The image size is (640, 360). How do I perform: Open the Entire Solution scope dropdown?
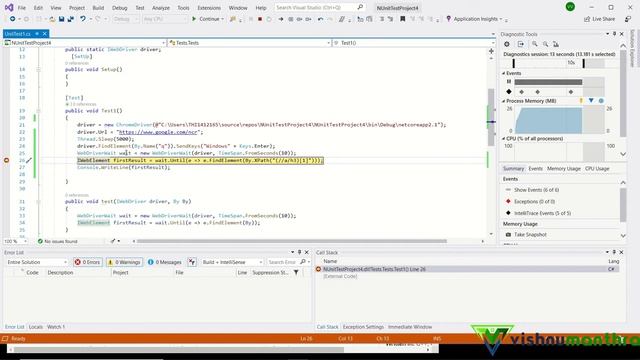point(37,262)
